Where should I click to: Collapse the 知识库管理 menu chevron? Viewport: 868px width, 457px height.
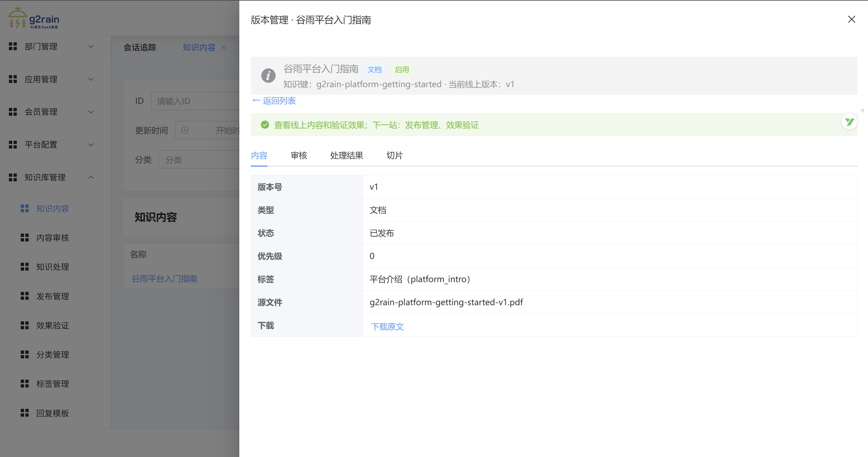click(91, 177)
